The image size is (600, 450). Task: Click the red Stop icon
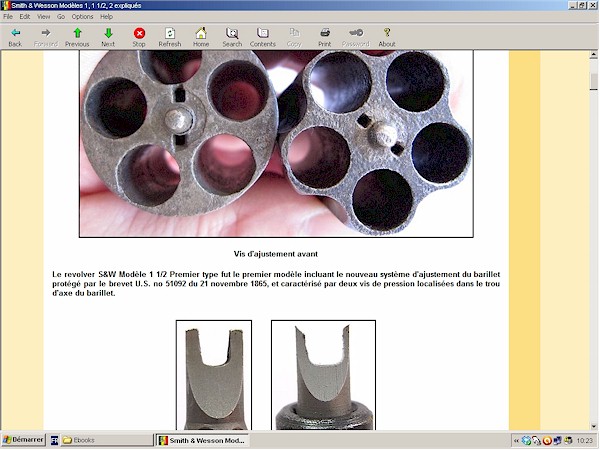[x=139, y=33]
